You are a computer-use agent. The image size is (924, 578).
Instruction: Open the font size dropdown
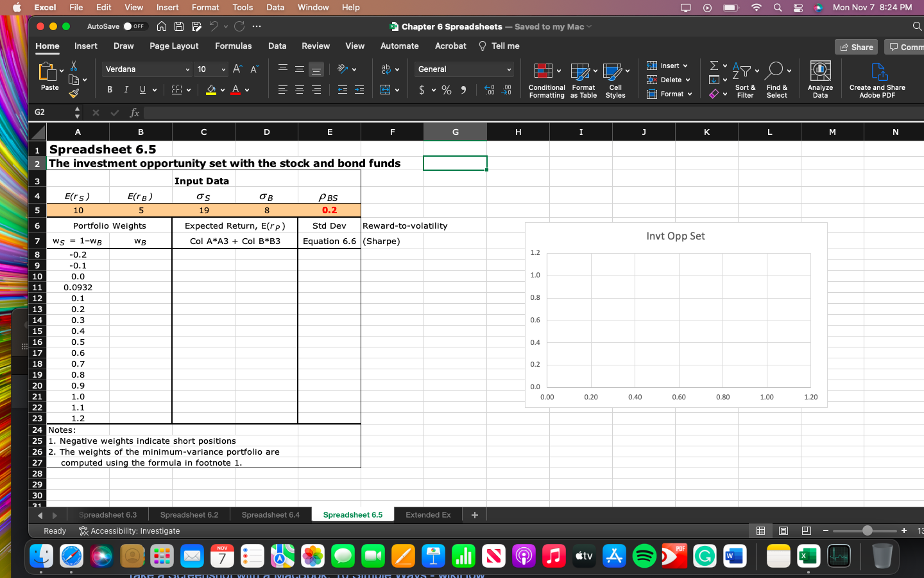point(209,69)
